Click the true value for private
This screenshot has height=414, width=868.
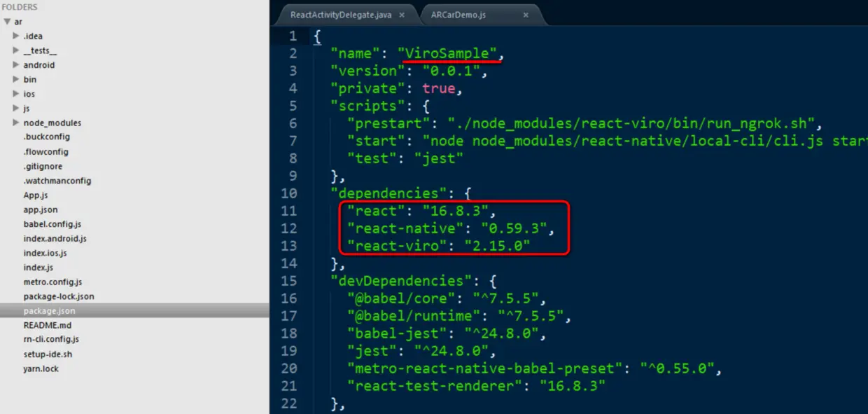[x=438, y=88]
